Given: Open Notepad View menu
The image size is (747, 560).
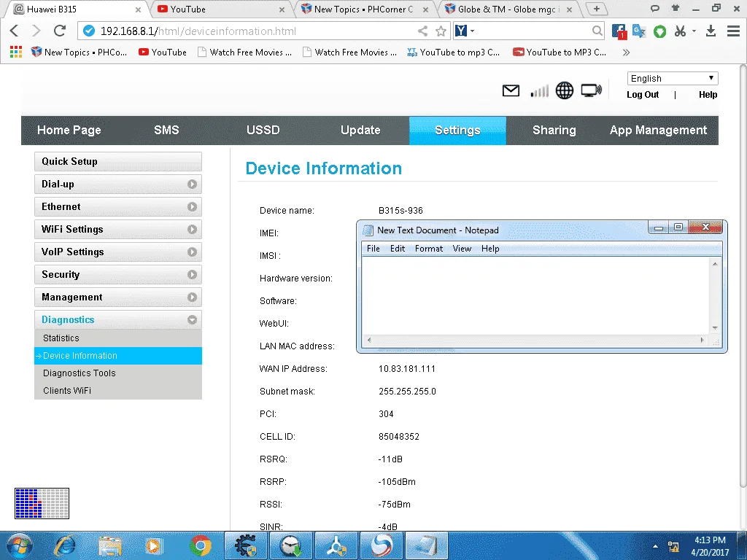Looking at the screenshot, I should coord(462,249).
